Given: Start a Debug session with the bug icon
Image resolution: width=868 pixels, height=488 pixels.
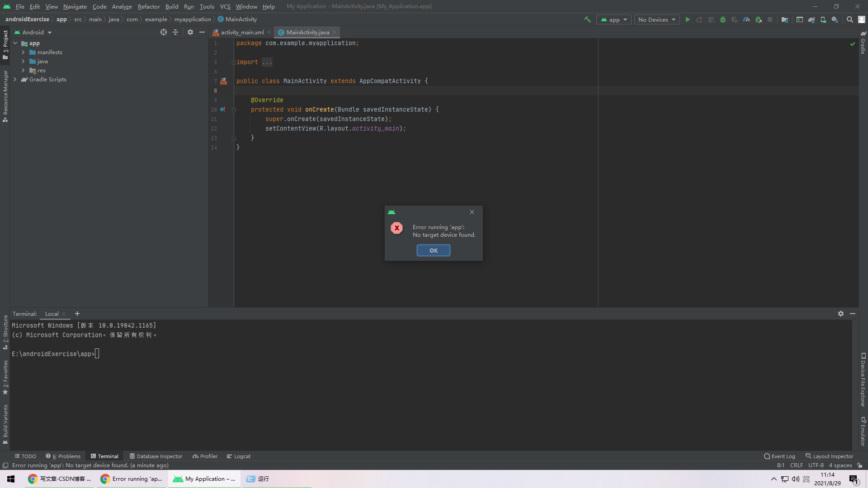Looking at the screenshot, I should tap(722, 19).
